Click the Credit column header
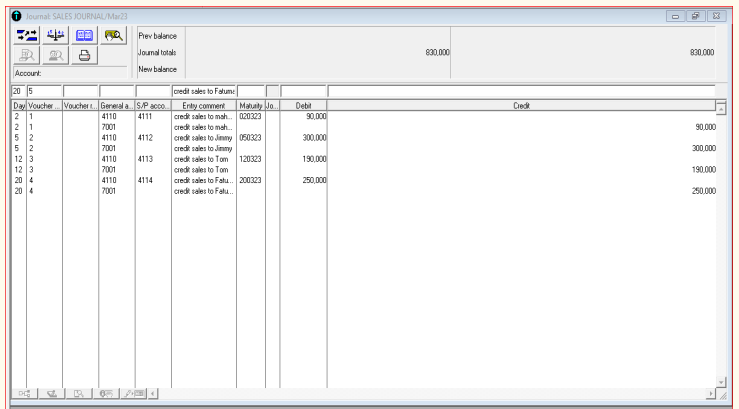This screenshot has width=739, height=409. pos(521,106)
